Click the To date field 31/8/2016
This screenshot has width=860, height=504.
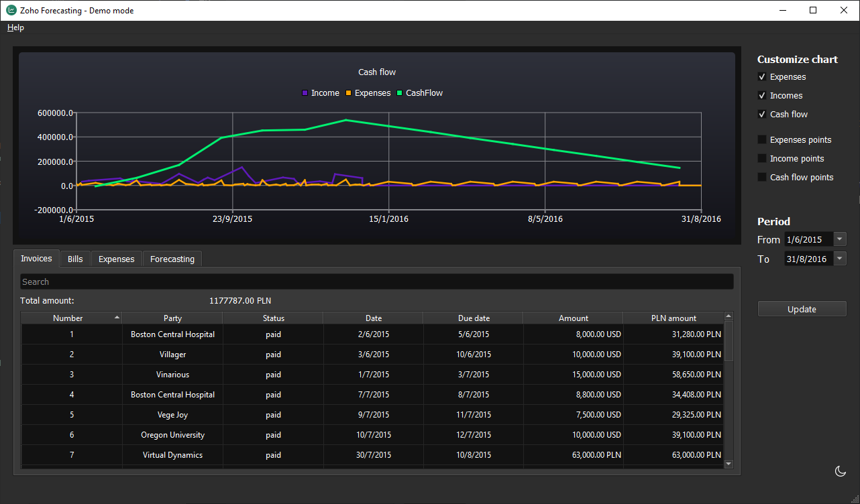pos(809,259)
